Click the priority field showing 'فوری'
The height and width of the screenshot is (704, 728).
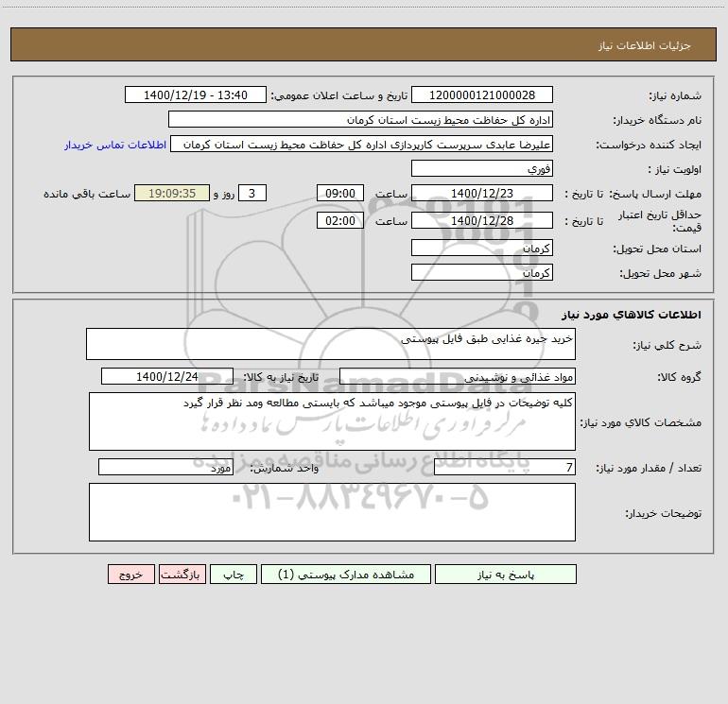click(x=482, y=168)
